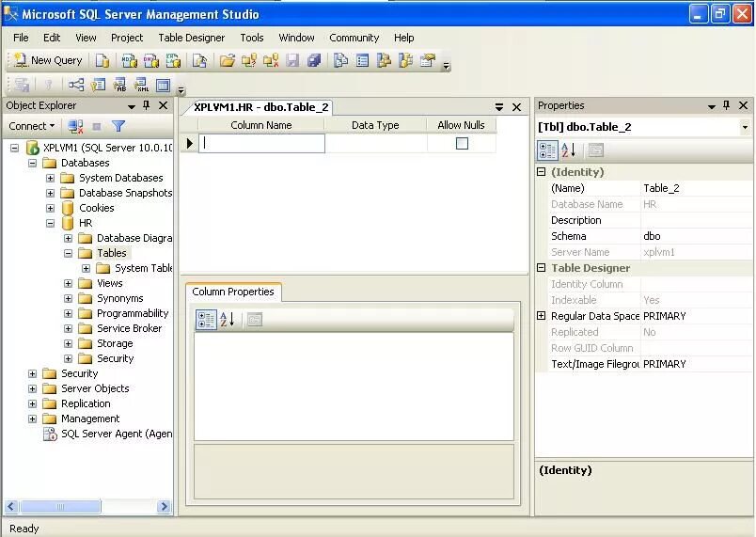756x537 pixels.
Task: Open Object Explorer window position dropdown arrow
Action: click(x=131, y=106)
